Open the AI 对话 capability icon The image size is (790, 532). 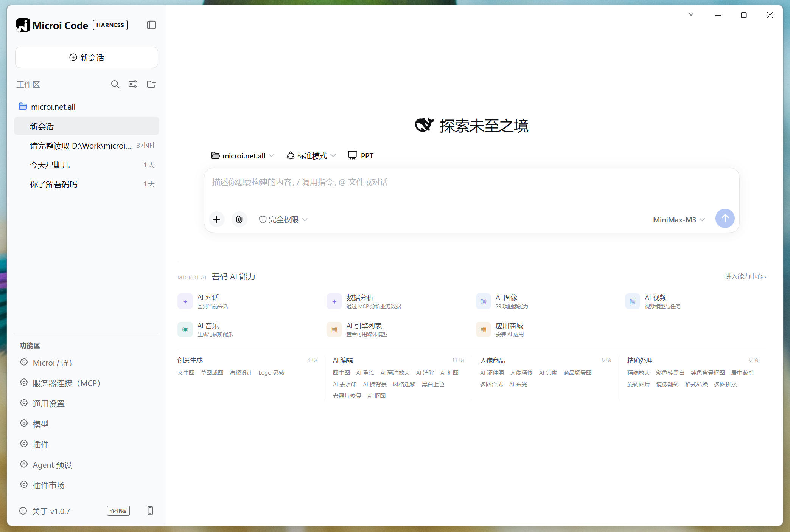click(x=185, y=301)
